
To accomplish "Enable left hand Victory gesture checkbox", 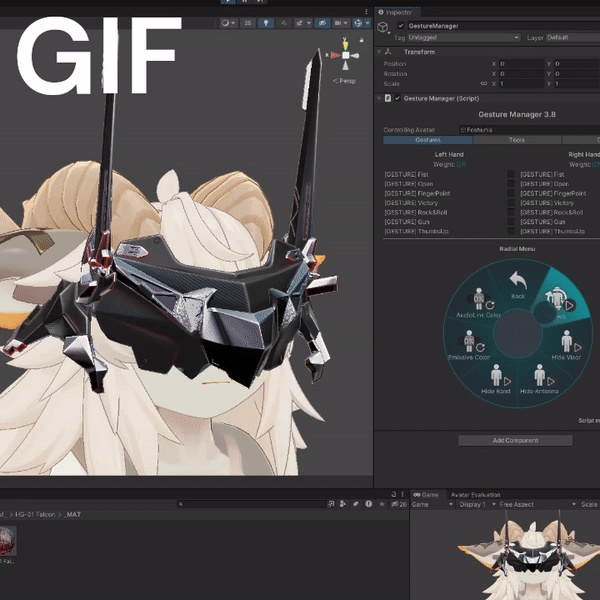I will point(511,202).
